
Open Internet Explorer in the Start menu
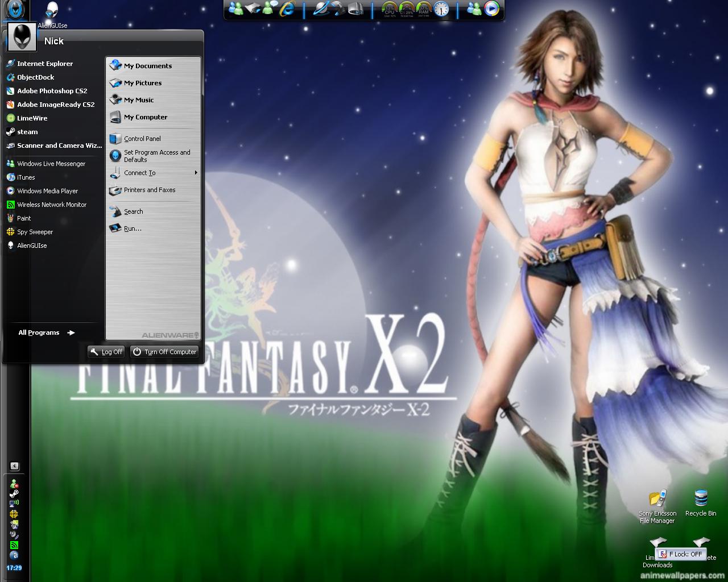(x=53, y=64)
